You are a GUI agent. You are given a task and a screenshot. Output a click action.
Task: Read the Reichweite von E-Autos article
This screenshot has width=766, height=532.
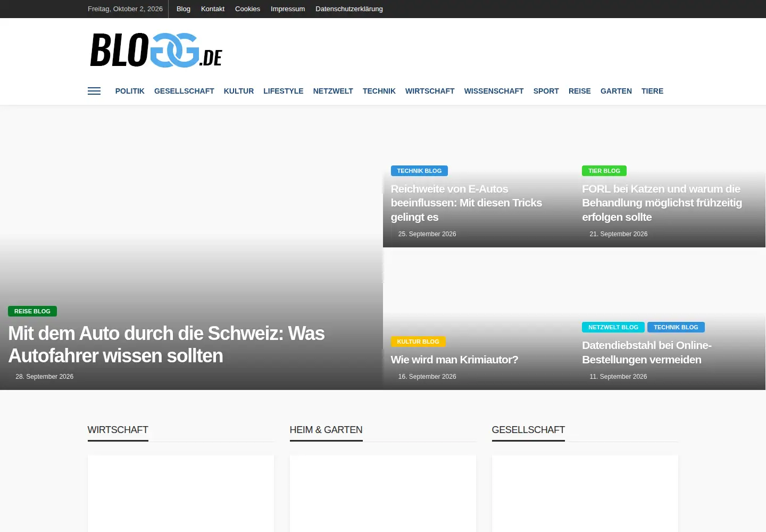[x=467, y=203]
